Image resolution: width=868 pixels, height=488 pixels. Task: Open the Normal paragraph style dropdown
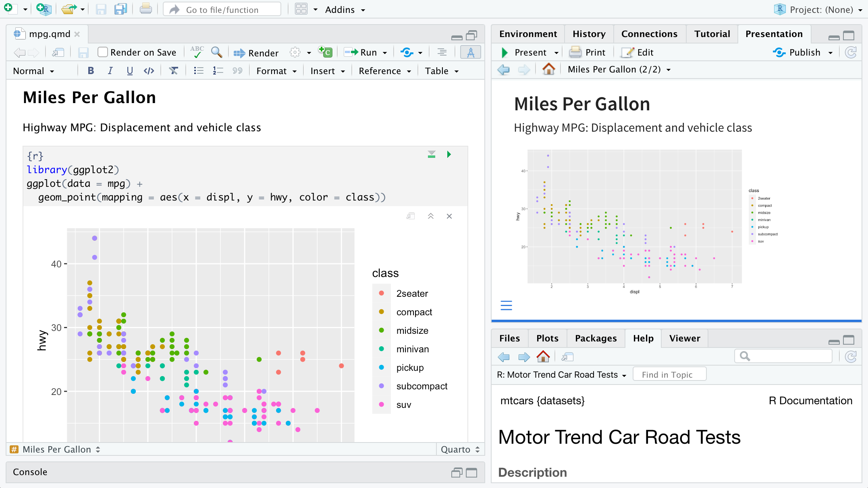tap(34, 71)
